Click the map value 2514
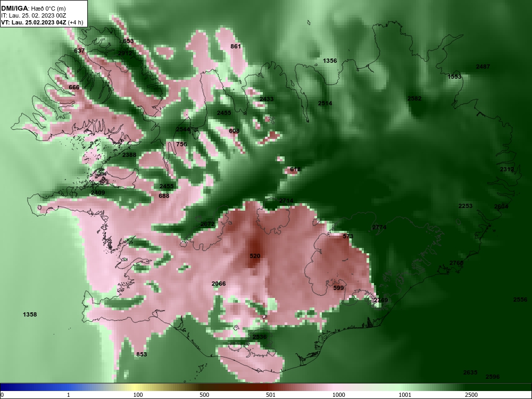Screen dimensions: 532x399 325,103
